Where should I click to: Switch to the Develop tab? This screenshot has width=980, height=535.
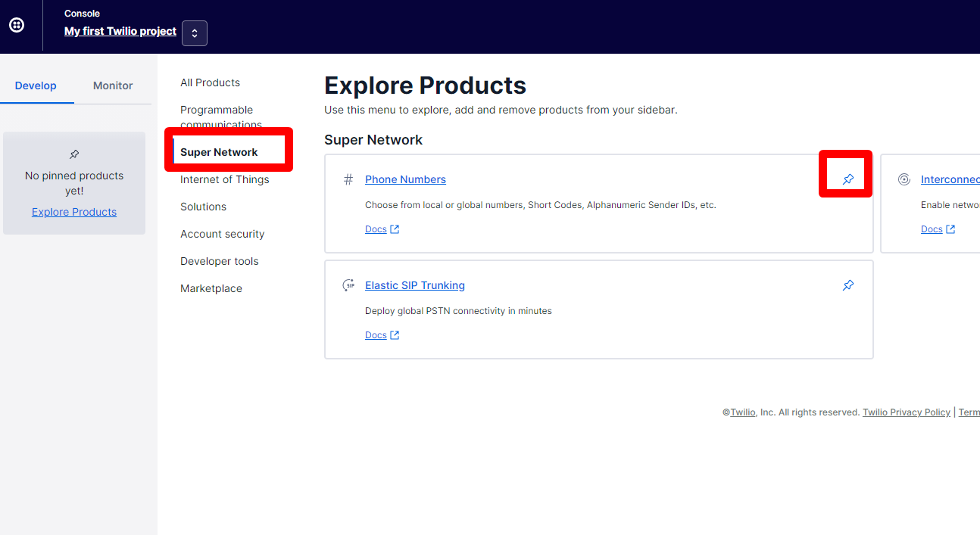click(36, 86)
